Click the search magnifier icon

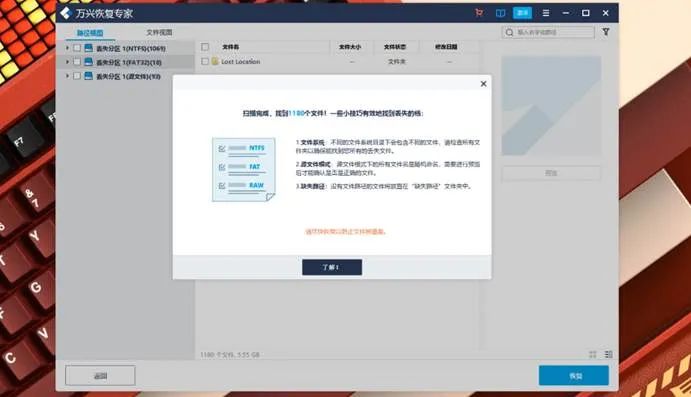[509, 32]
